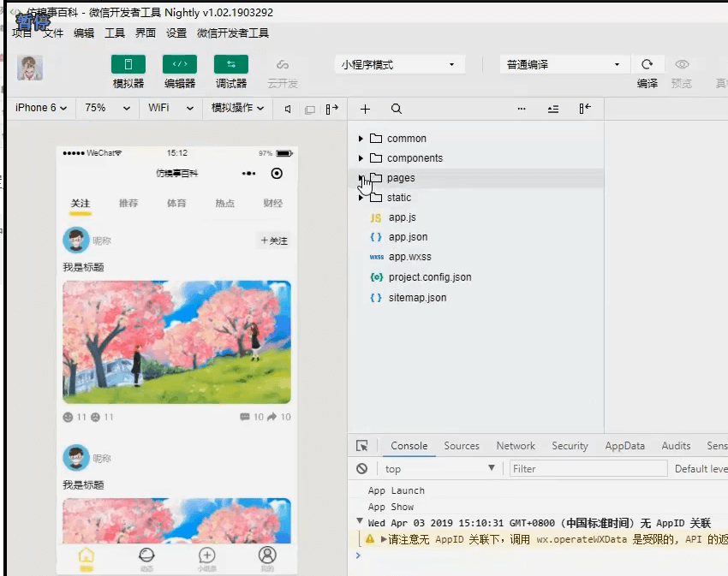Screen dimensions: 728x576
Task: Open the 75% zoom dropdown
Action: point(107,108)
